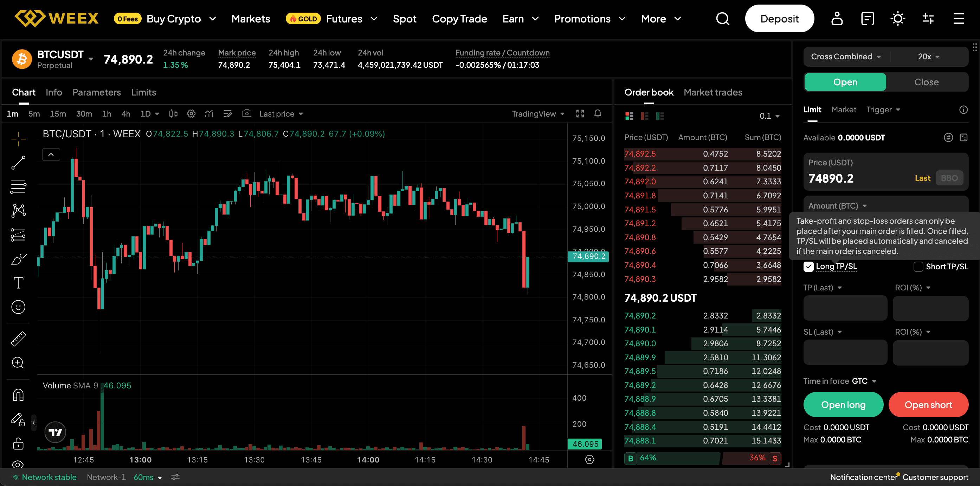Open the TradingView chart source dropdown
Image resolution: width=980 pixels, height=486 pixels.
tap(538, 114)
